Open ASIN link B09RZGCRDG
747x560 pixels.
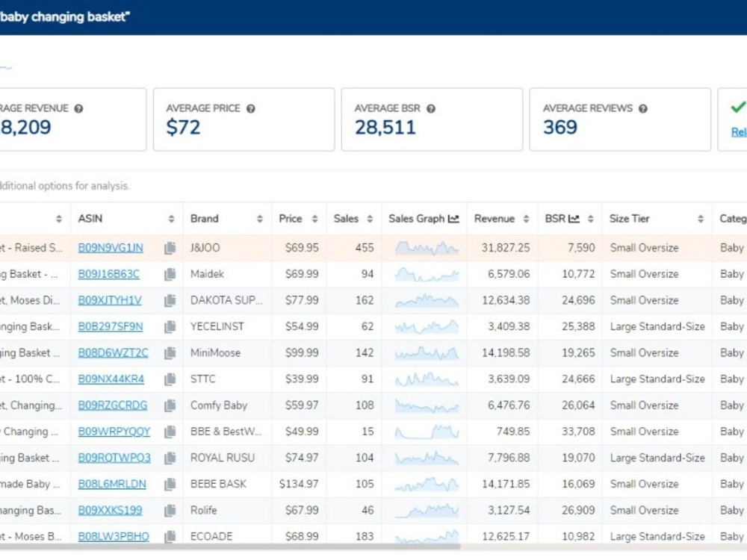tap(113, 405)
